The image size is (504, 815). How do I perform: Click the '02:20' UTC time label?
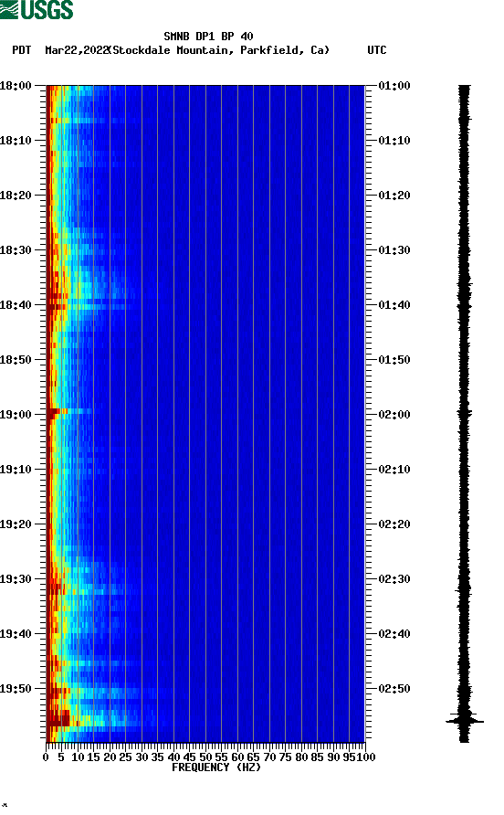click(394, 524)
